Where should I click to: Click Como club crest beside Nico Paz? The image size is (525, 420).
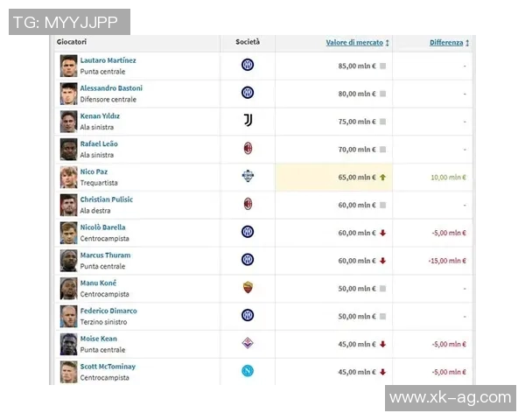pos(248,177)
